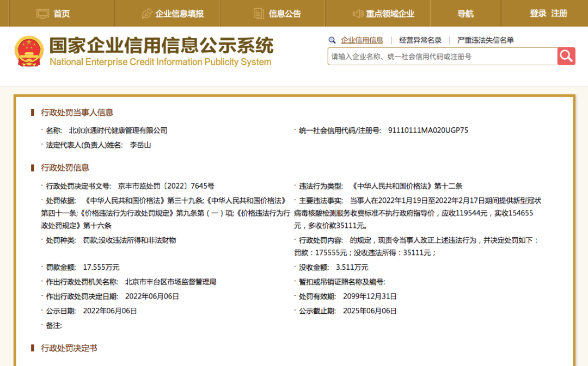The height and width of the screenshot is (366, 588).
Task: Click the small magnifier icon before 企业信用信息
Action: point(332,40)
